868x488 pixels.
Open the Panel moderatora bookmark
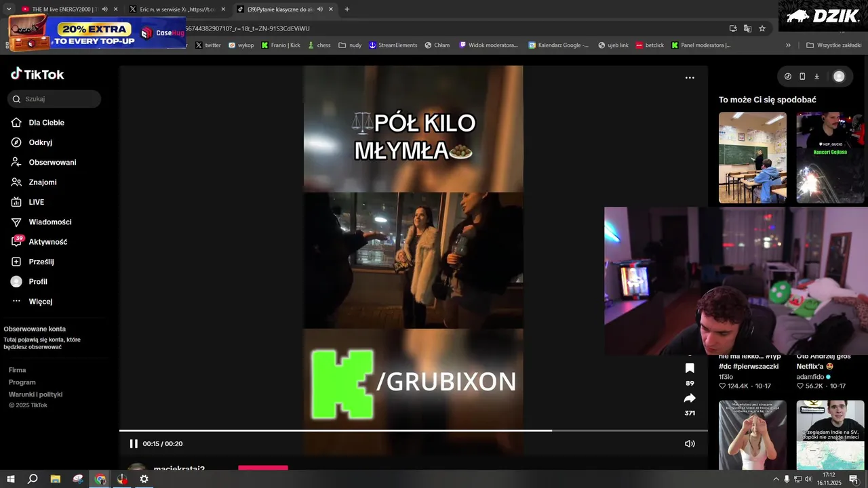coord(701,45)
